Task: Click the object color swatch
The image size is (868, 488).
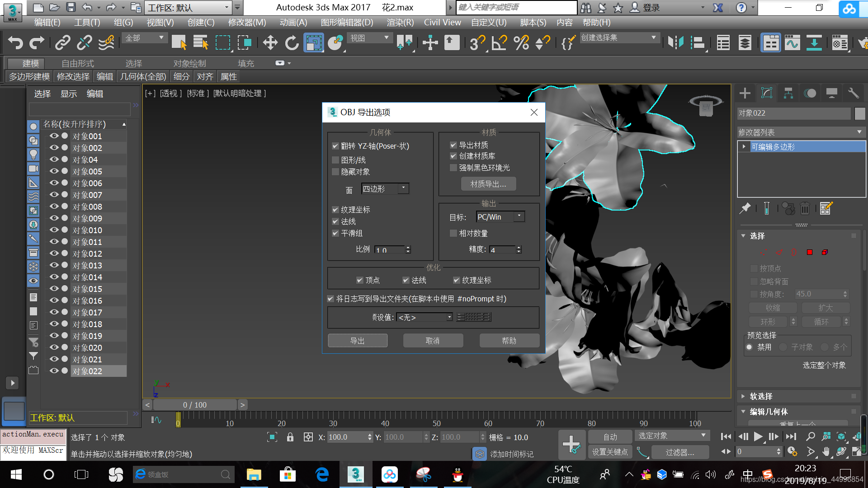Action: (860, 113)
